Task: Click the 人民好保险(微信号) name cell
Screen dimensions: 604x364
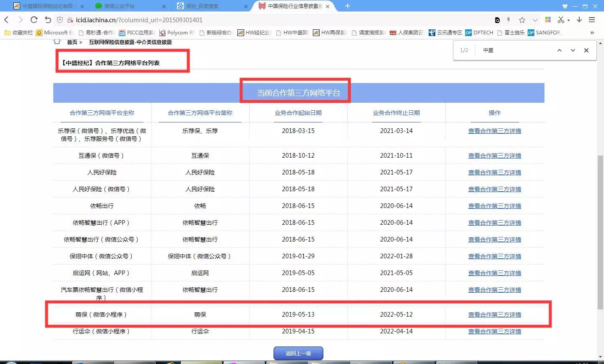Action: [x=102, y=189]
